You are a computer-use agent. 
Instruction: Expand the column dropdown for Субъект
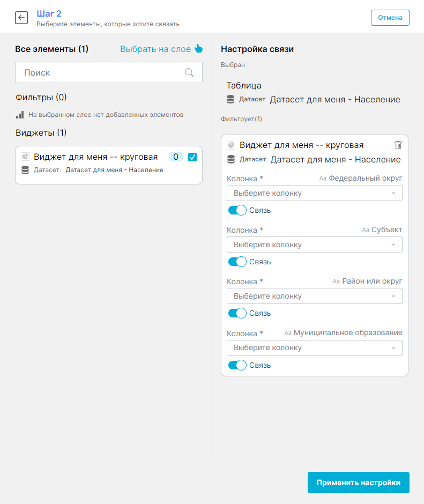[314, 244]
